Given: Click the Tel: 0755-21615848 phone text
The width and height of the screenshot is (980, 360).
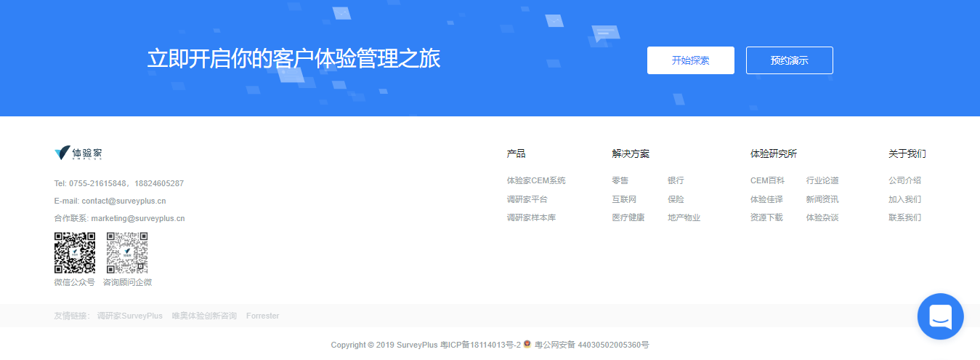Looking at the screenshot, I should coord(91,183).
